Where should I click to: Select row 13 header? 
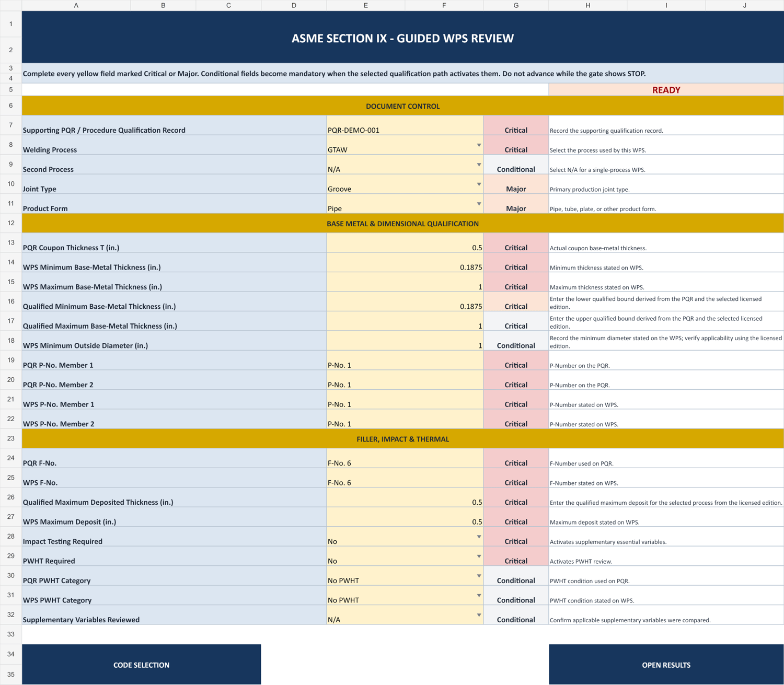pyautogui.click(x=10, y=243)
